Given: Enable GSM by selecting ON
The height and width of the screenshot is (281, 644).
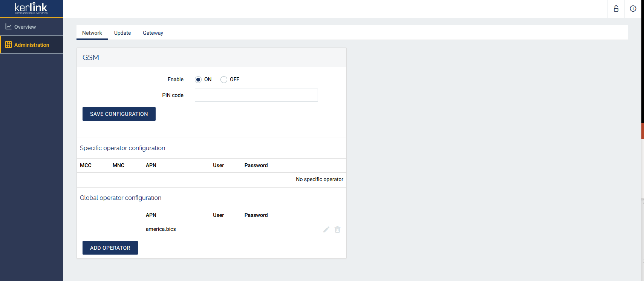Looking at the screenshot, I should [x=198, y=80].
